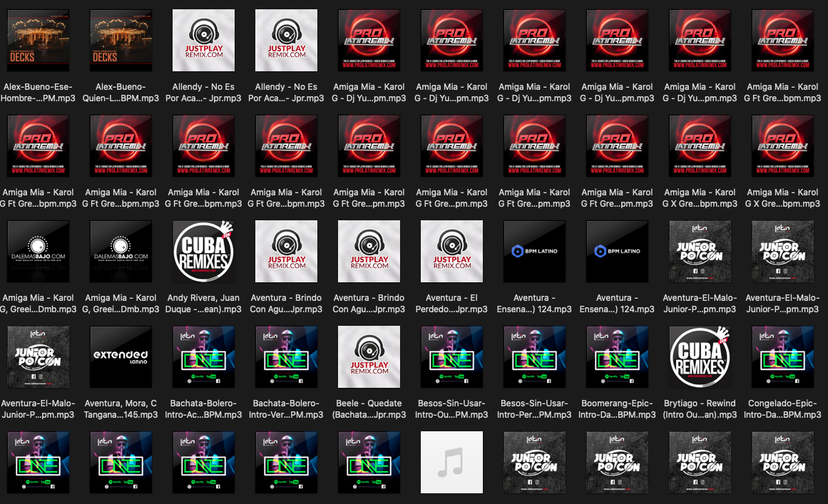
Task: Select the Aventura - El Perdedo…Jpr.mp3 icon
Action: (x=451, y=251)
